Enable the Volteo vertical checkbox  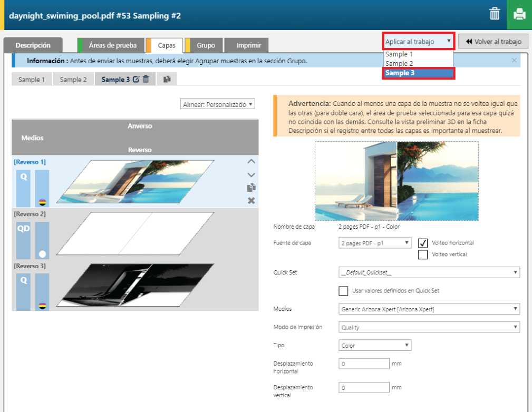[x=423, y=254]
